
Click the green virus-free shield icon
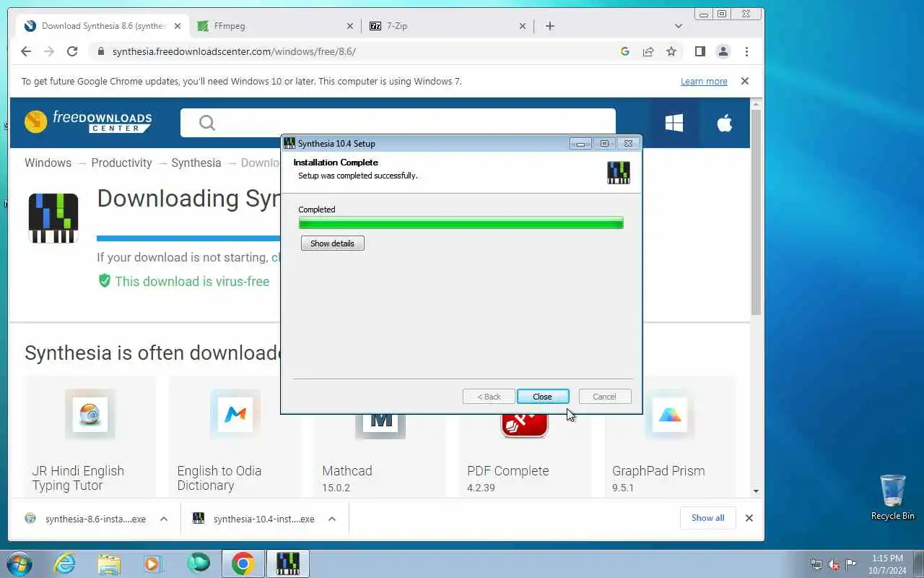coord(105,281)
